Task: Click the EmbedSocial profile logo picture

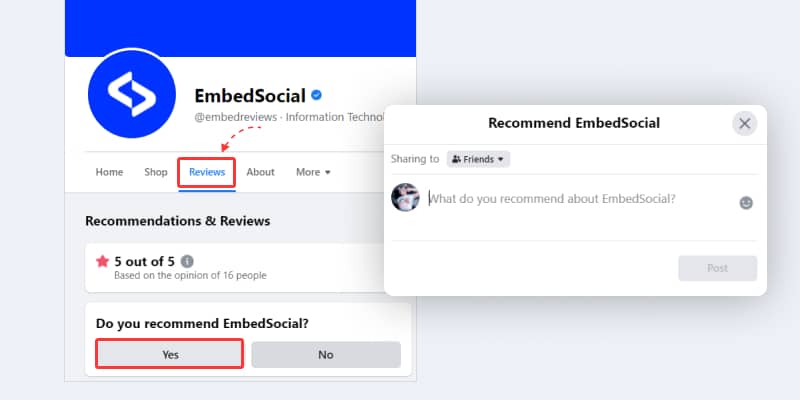Action: point(132,94)
